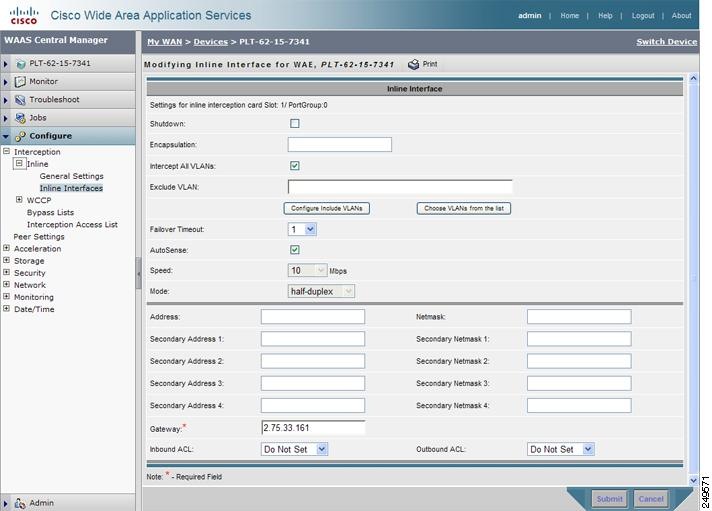
Task: Uncheck the AutoSense checkbox
Action: (295, 250)
